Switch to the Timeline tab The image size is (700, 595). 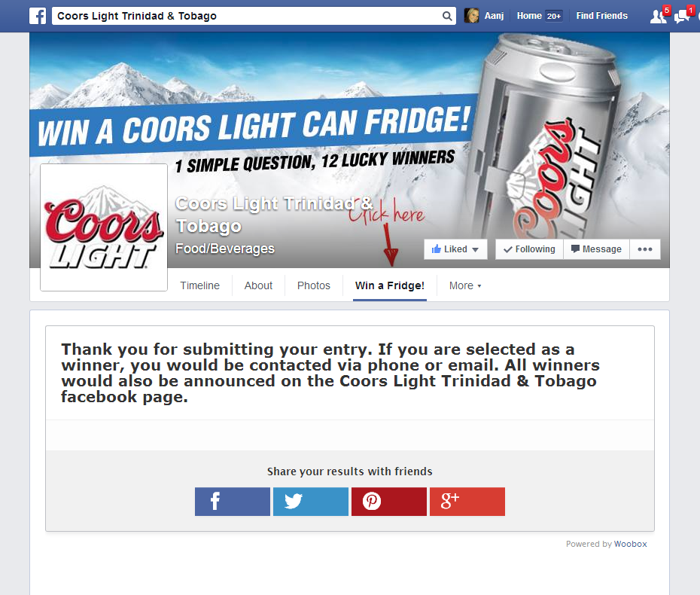pos(200,286)
